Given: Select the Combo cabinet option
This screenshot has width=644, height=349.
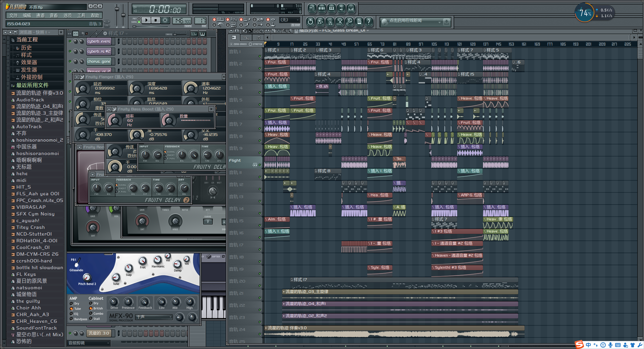Looking at the screenshot, I should point(91,313).
